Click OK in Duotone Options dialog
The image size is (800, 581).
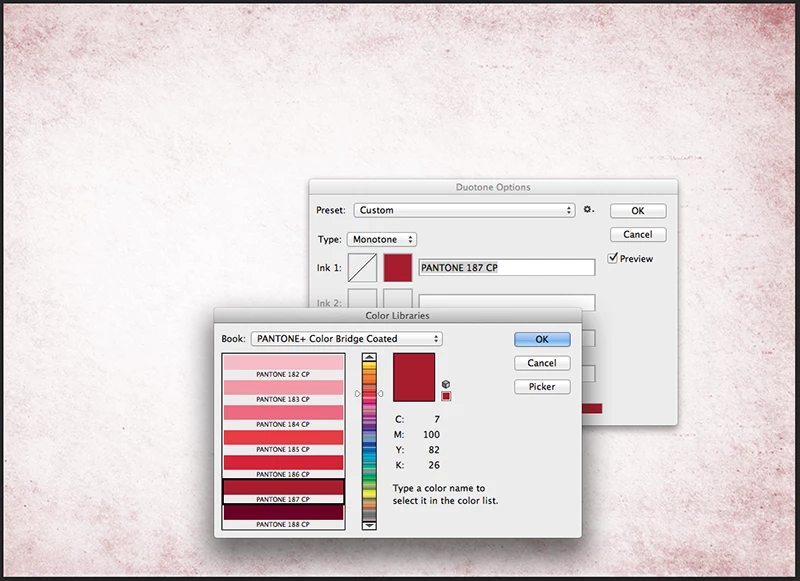638,211
